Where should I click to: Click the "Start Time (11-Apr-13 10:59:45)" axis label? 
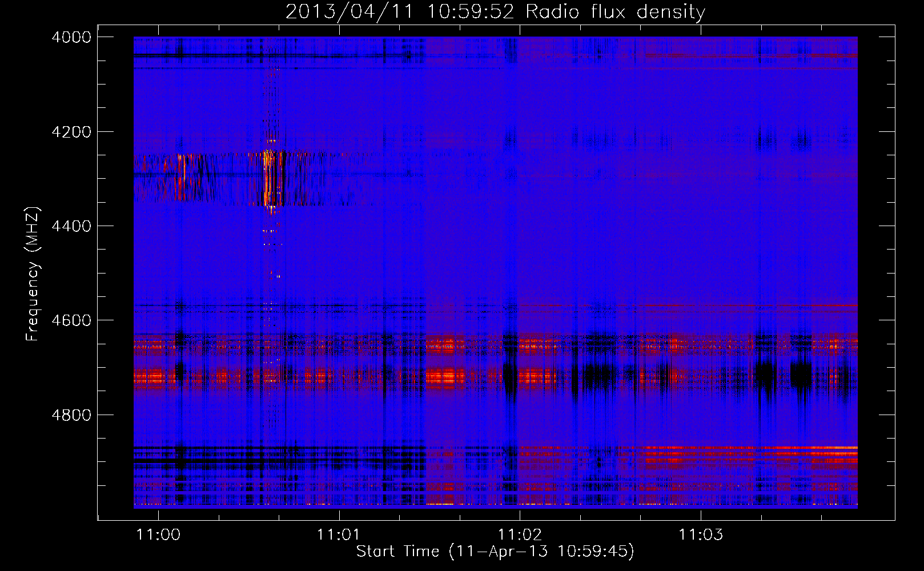click(x=495, y=552)
